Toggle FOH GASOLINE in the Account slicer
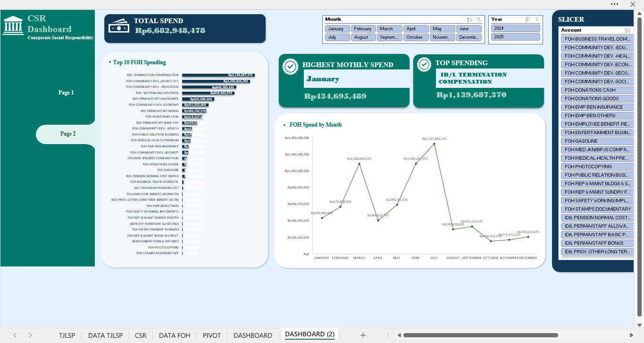This screenshot has width=644, height=343. click(x=597, y=141)
